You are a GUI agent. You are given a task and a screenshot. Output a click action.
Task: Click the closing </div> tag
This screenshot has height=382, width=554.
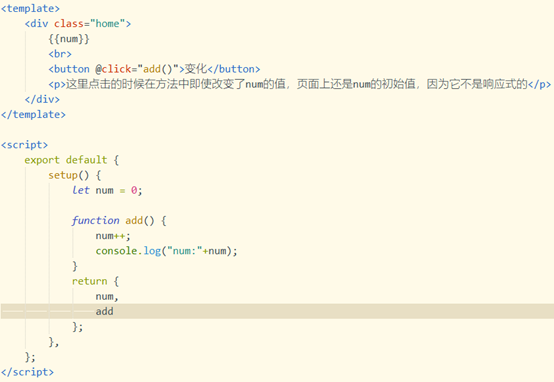click(x=42, y=99)
